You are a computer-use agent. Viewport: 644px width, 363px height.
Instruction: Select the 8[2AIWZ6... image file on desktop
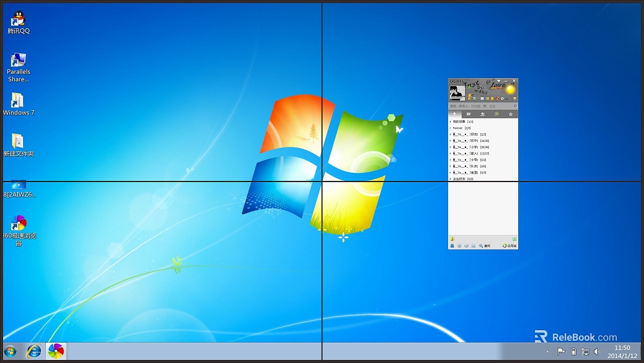pos(19,189)
